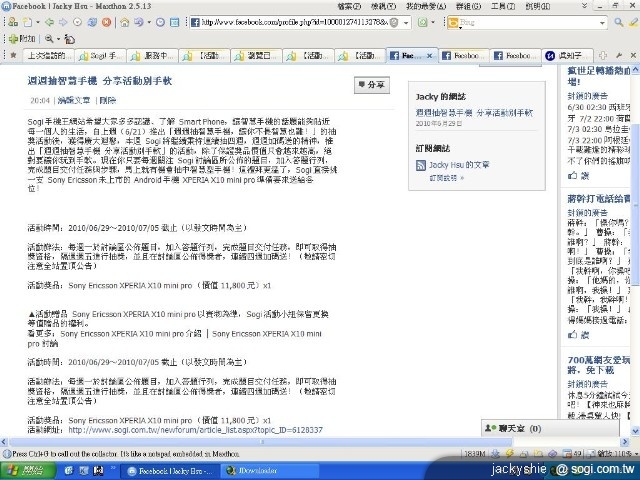Image resolution: width=640 pixels, height=480 pixels.
Task: Open the 我的最愛(A) menu
Action: (426, 6)
